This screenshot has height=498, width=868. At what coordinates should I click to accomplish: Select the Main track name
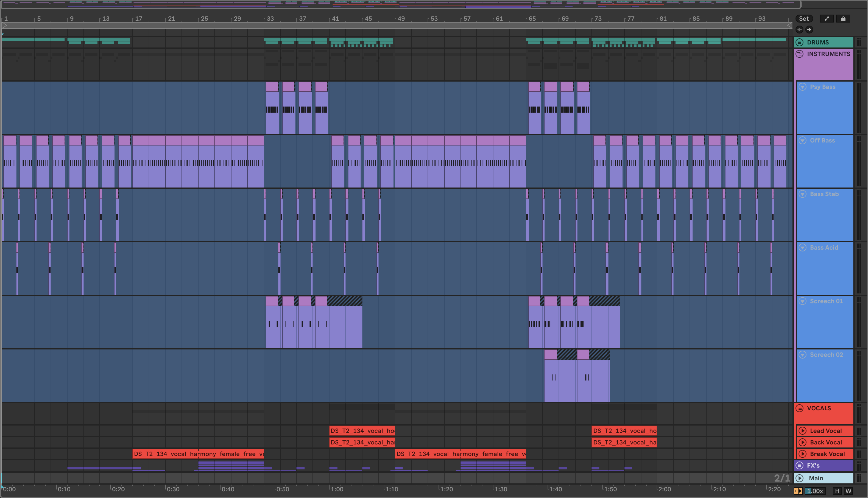pos(816,478)
